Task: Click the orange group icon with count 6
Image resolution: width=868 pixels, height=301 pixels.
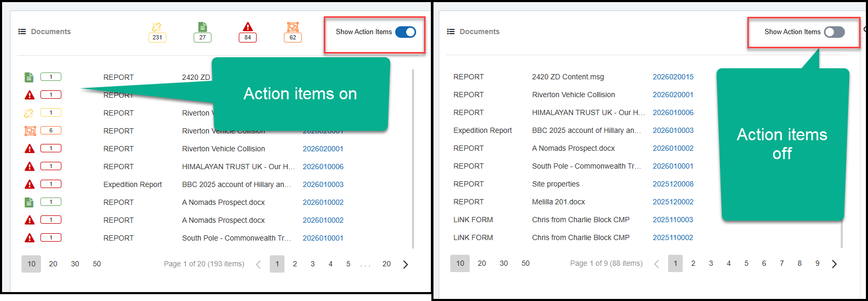Action: tap(30, 131)
